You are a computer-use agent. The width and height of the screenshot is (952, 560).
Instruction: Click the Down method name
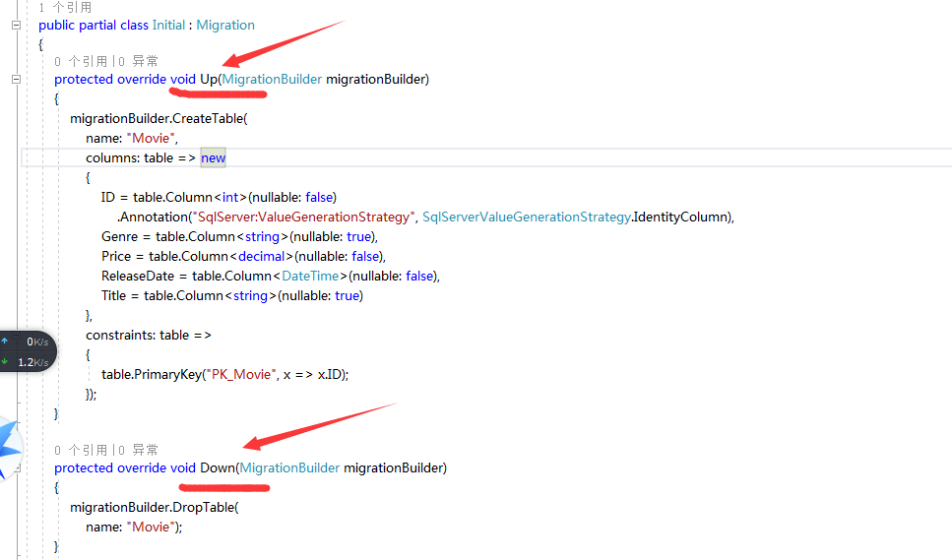[218, 467]
